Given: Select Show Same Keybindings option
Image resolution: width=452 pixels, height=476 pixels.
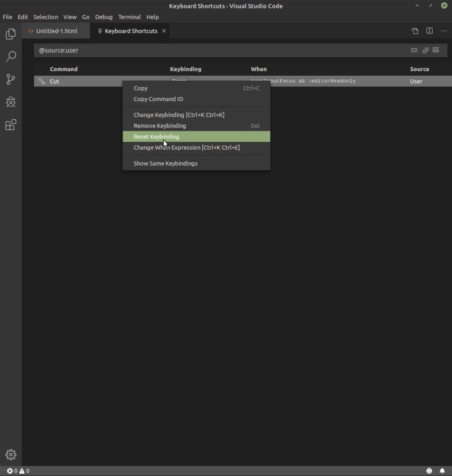Looking at the screenshot, I should pos(164,163).
